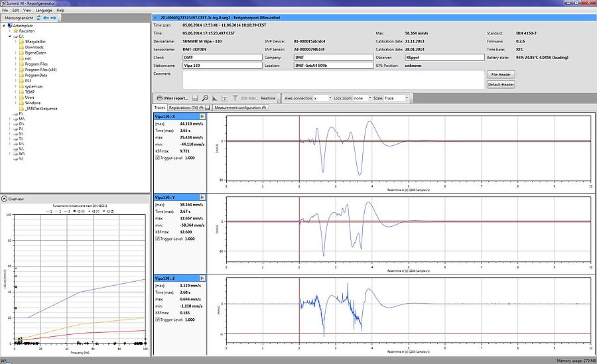Switch to the Measurement configuration tab

pyautogui.click(x=237, y=107)
